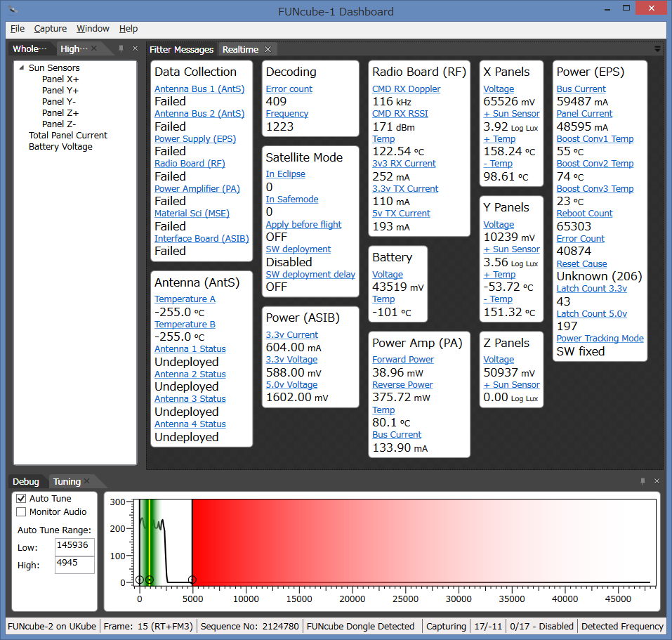
Task: Open Latch Count 5.0v link
Action: 591,314
